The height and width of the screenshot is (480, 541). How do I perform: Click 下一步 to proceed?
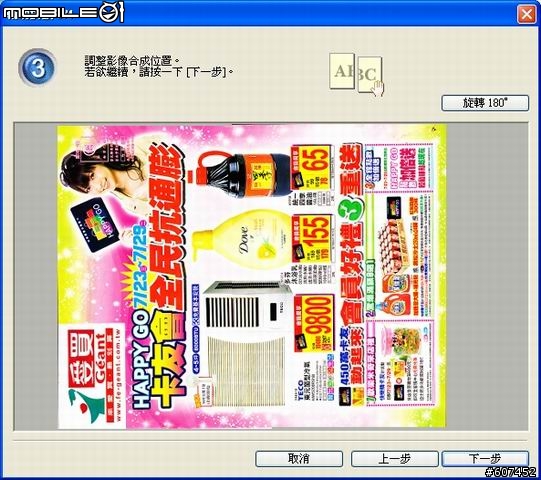[485, 459]
